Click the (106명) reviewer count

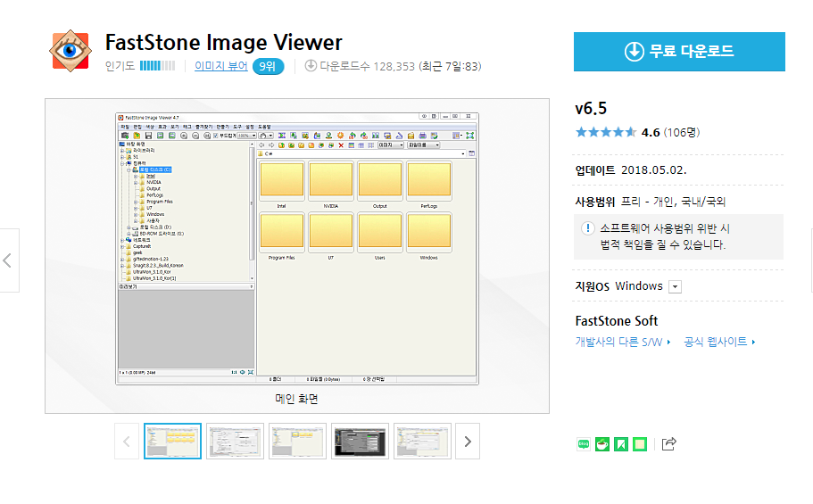pyautogui.click(x=682, y=132)
